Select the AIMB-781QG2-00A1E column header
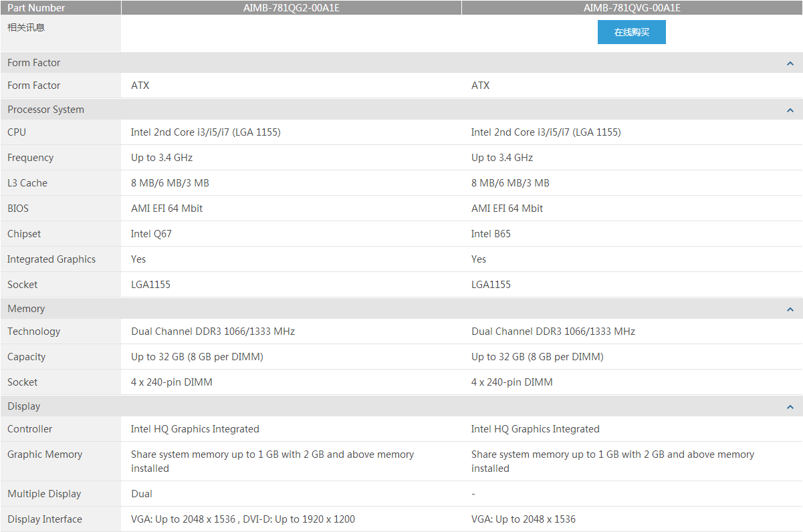 tap(292, 8)
